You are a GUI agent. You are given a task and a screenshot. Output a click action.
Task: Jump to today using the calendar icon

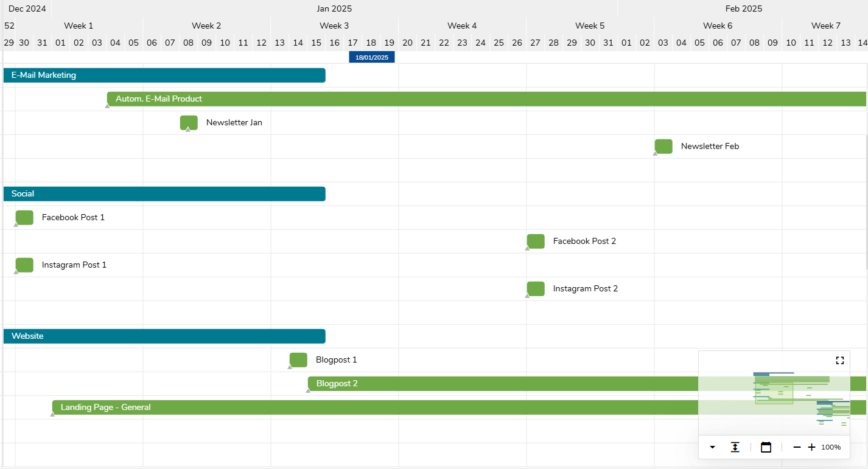tap(766, 447)
